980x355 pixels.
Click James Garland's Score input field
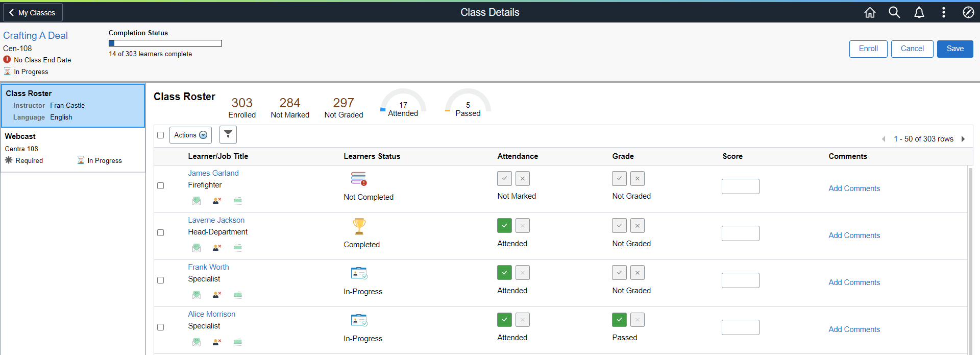(740, 186)
